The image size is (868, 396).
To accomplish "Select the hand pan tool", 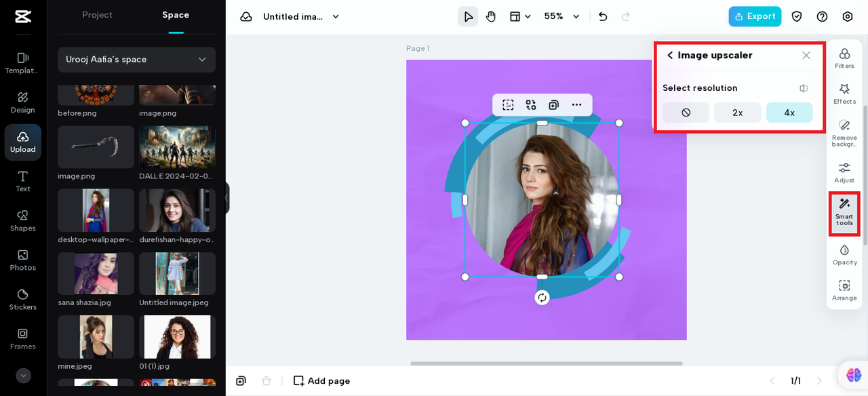I will (491, 16).
